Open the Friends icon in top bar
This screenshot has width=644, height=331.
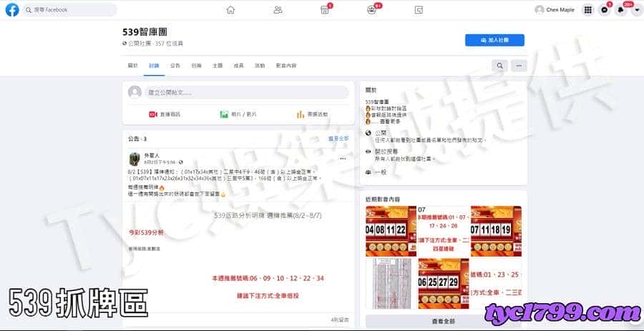coord(278,10)
